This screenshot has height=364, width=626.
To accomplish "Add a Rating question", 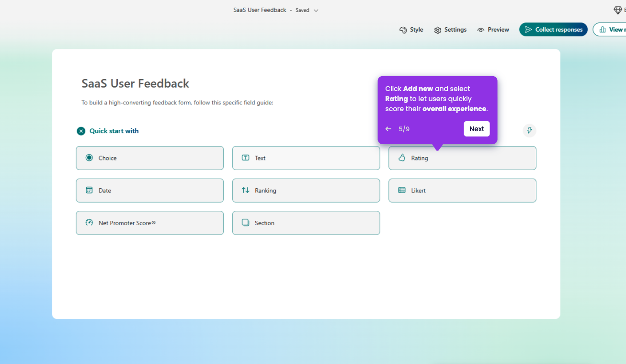I will tap(462, 158).
